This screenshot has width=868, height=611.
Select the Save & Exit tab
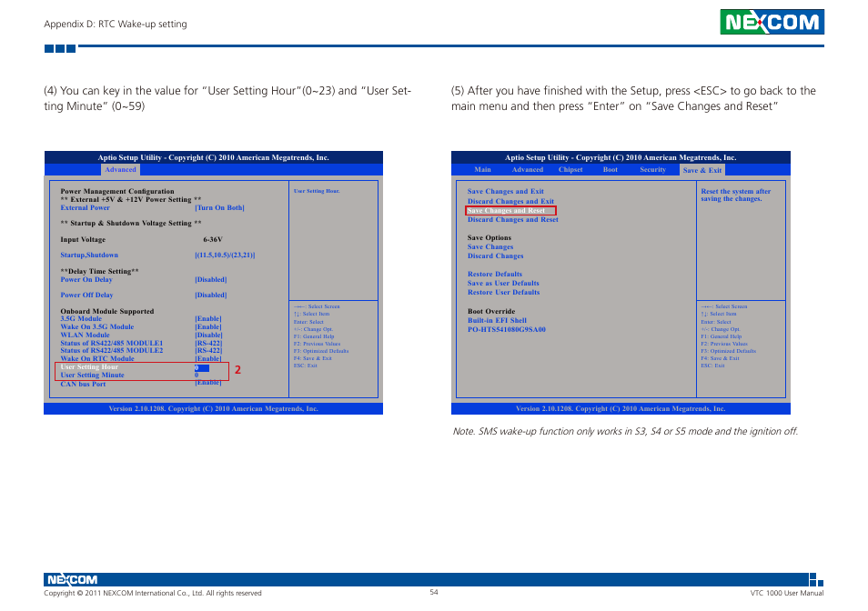[701, 170]
